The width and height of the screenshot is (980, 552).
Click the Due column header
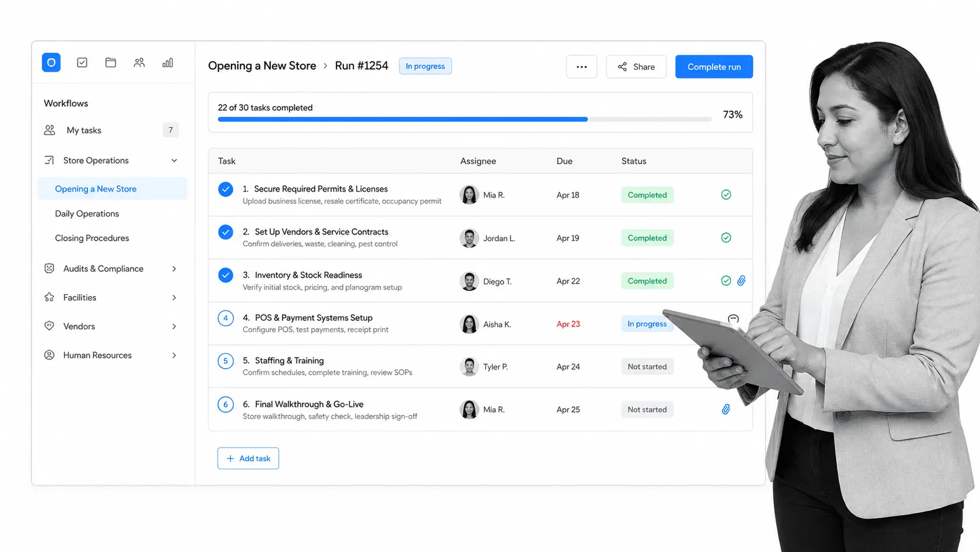click(x=564, y=161)
